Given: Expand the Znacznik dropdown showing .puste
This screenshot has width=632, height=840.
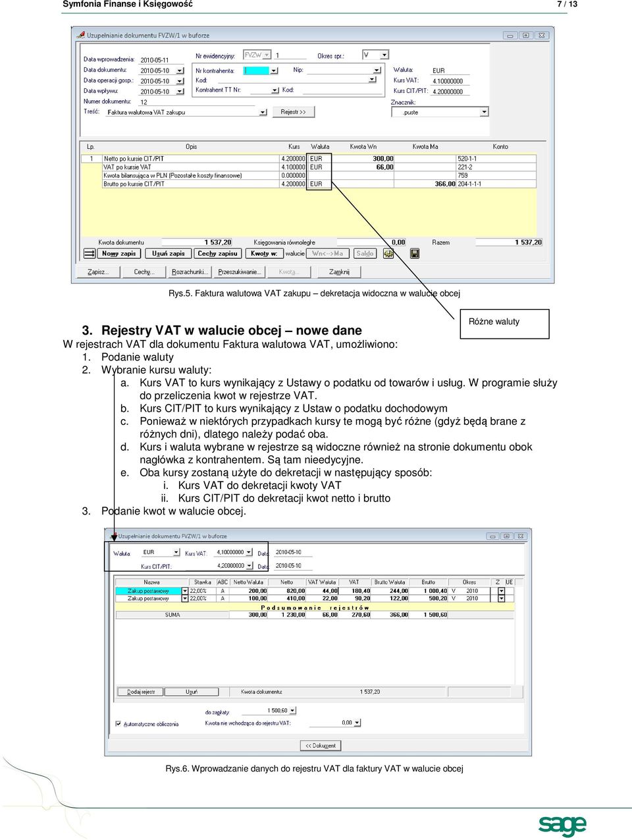Looking at the screenshot, I should click(484, 112).
